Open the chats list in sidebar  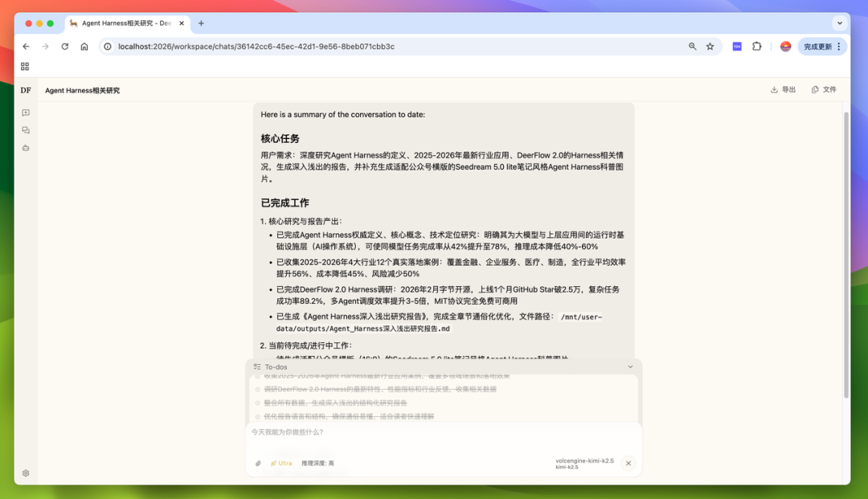tap(26, 130)
